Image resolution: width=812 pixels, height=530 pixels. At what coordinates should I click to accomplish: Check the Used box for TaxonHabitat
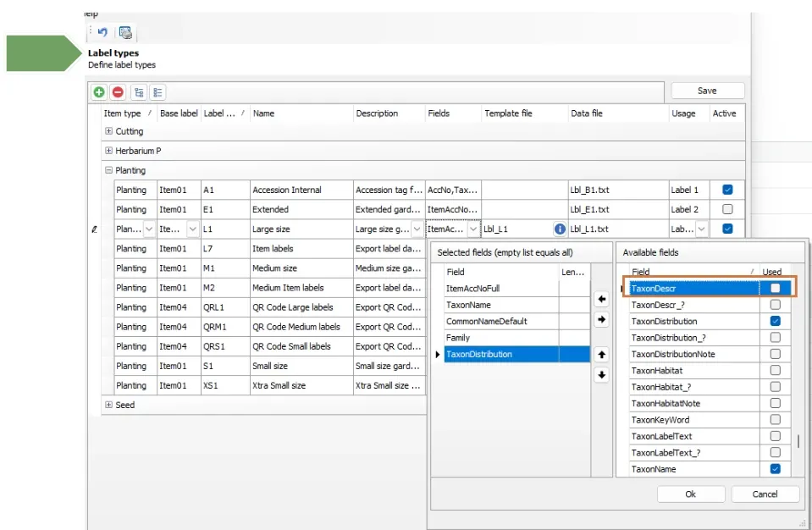point(775,370)
